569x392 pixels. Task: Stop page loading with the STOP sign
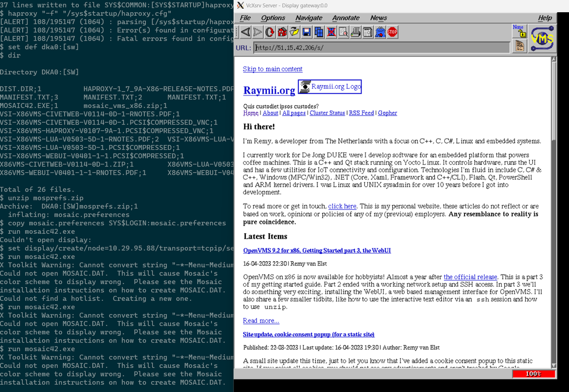392,32
